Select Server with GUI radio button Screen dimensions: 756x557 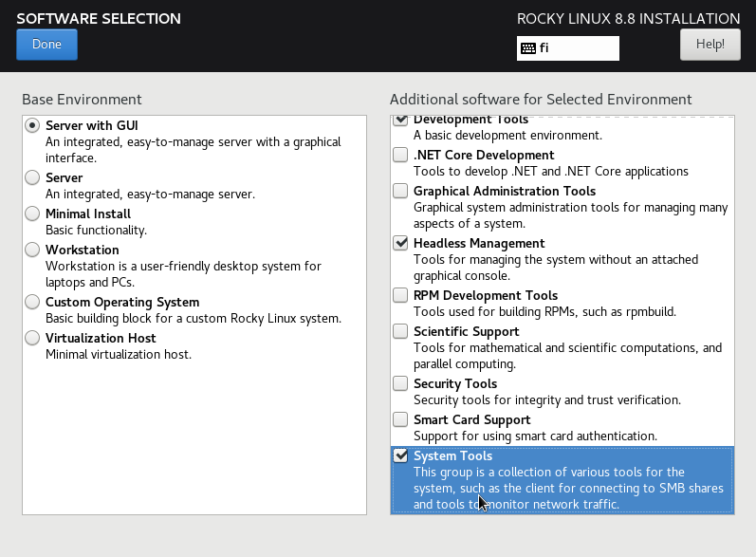pos(33,125)
